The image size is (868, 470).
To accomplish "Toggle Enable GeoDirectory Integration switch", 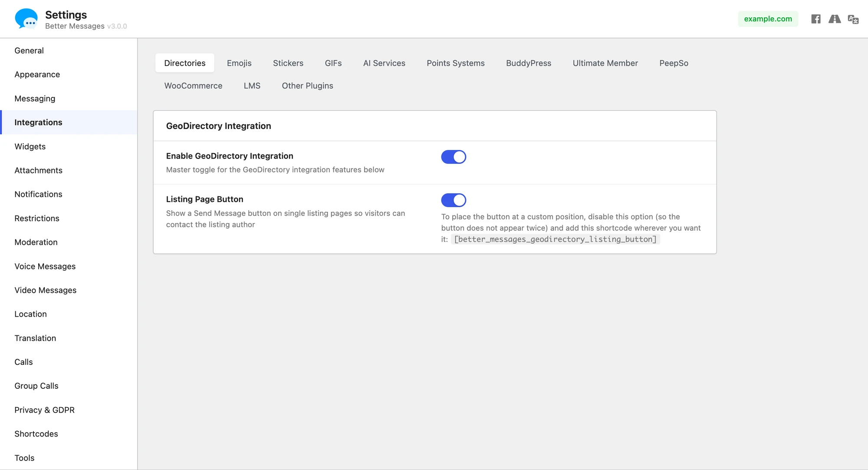I will (x=454, y=157).
